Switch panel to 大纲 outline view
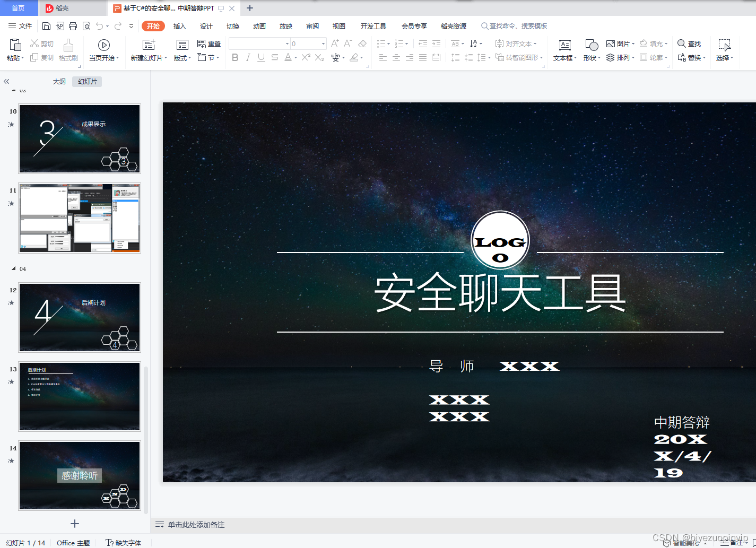The width and height of the screenshot is (756, 548). point(59,82)
